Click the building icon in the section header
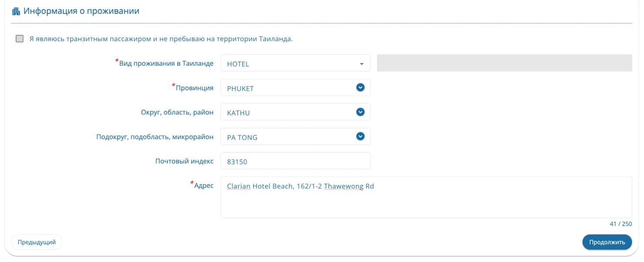This screenshot has height=262, width=644. click(x=16, y=11)
